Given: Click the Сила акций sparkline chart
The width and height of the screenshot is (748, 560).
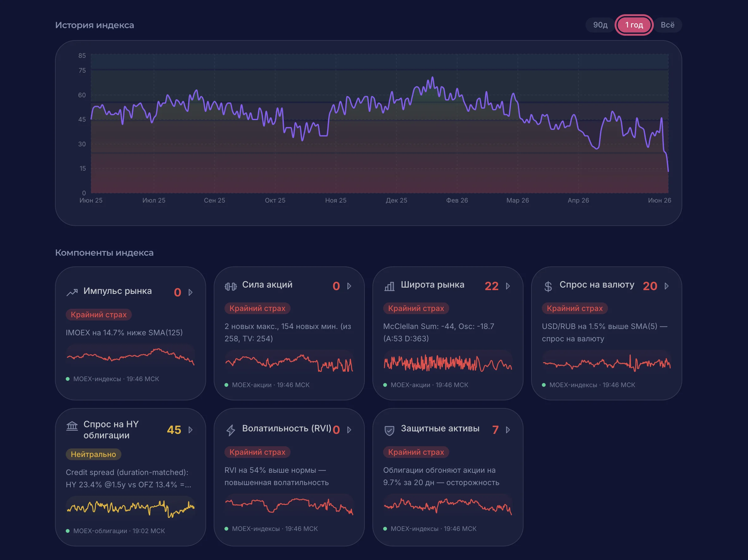Looking at the screenshot, I should point(289,362).
